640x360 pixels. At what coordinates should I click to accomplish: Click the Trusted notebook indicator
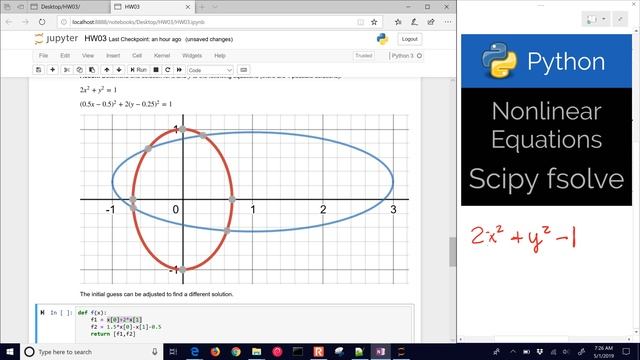tap(364, 56)
